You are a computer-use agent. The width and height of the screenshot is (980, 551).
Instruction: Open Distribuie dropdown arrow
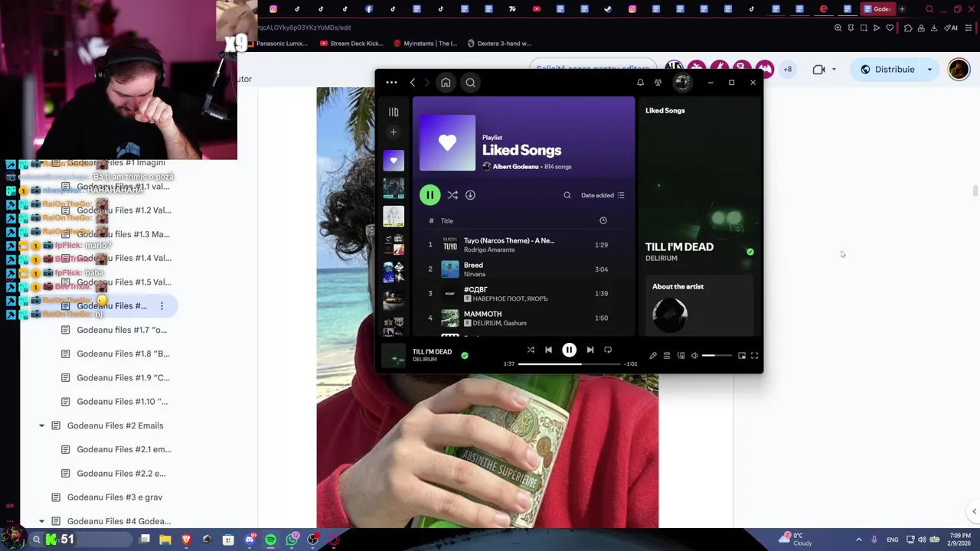[929, 69]
